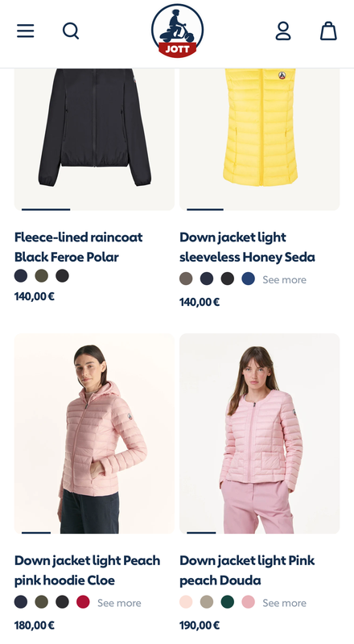
Task: Open the search magnifier icon
Action: 71,31
